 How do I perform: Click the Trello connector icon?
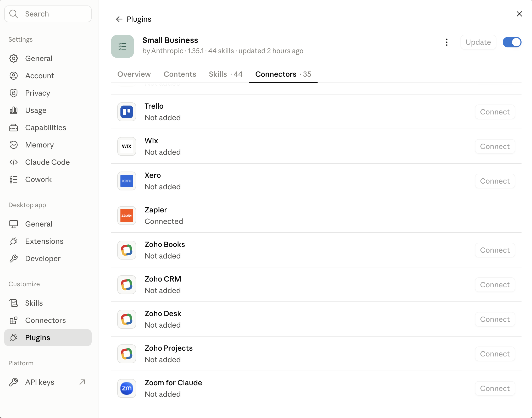click(x=127, y=112)
